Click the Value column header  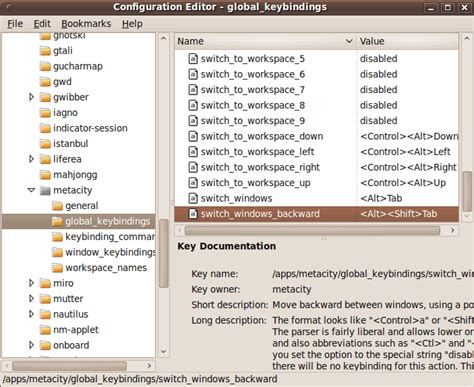click(x=408, y=41)
